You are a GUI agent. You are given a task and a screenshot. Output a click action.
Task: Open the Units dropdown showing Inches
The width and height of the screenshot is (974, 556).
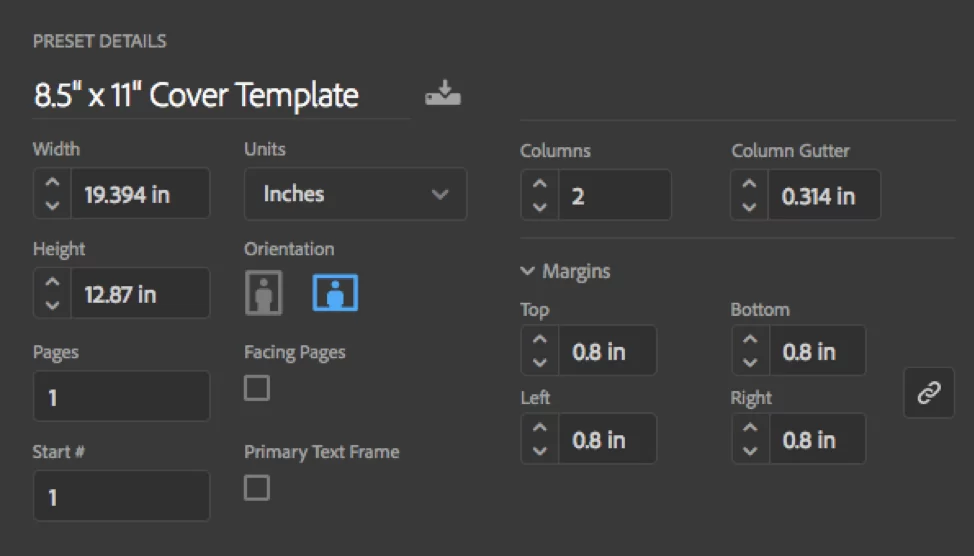pos(355,194)
